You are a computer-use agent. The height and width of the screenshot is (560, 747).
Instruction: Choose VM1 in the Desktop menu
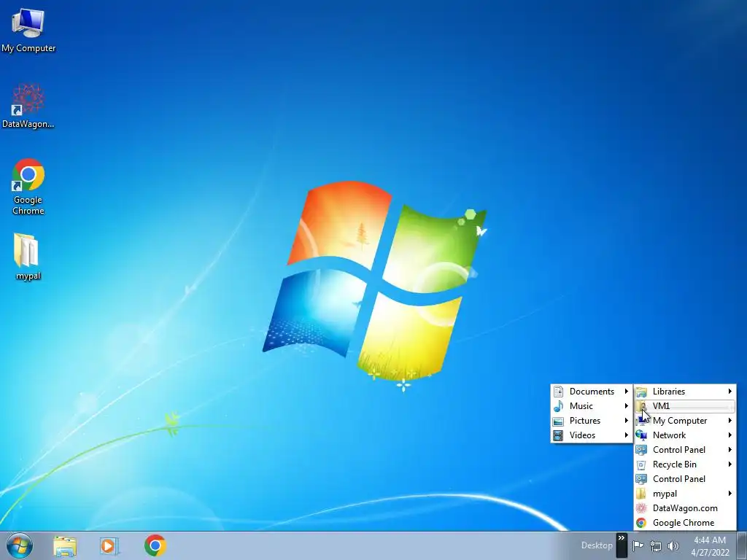coord(684,406)
